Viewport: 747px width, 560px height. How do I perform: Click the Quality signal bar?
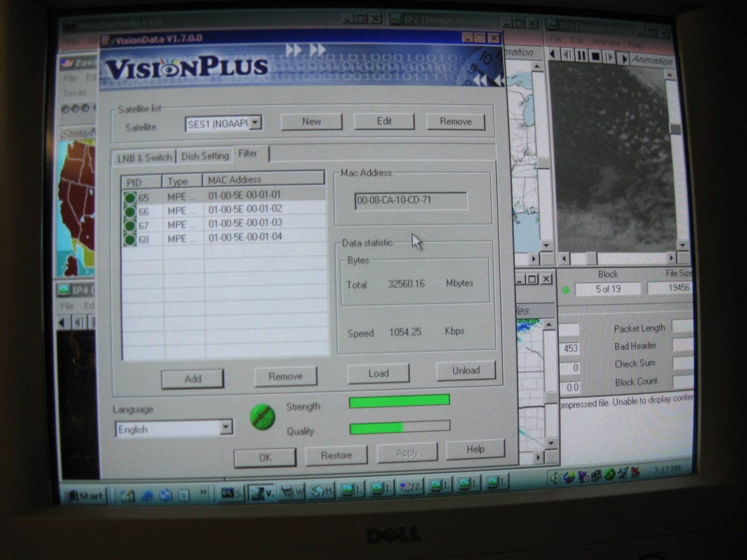(400, 427)
